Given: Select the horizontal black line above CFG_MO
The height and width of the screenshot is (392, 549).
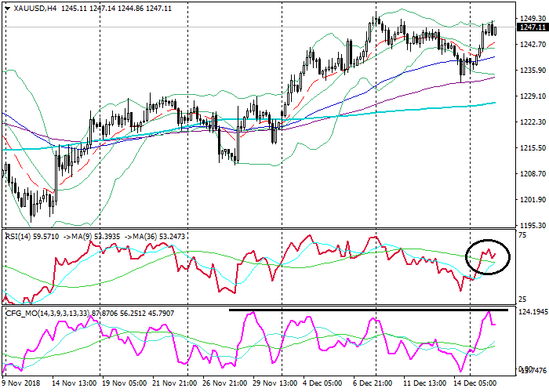Looking at the screenshot, I should point(353,310).
